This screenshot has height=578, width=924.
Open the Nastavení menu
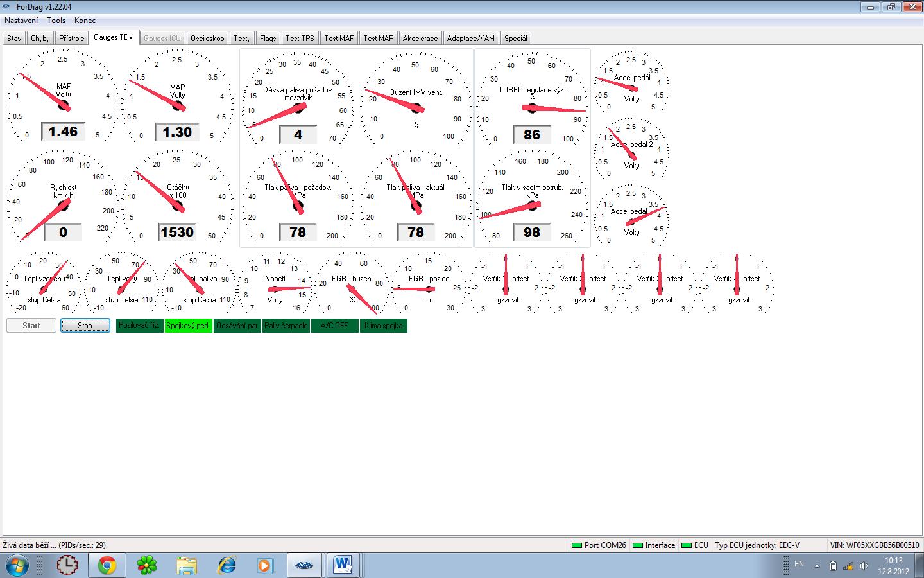[21, 21]
